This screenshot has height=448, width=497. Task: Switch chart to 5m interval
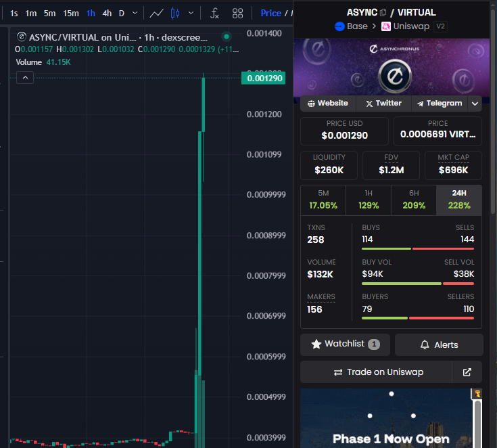pos(50,14)
